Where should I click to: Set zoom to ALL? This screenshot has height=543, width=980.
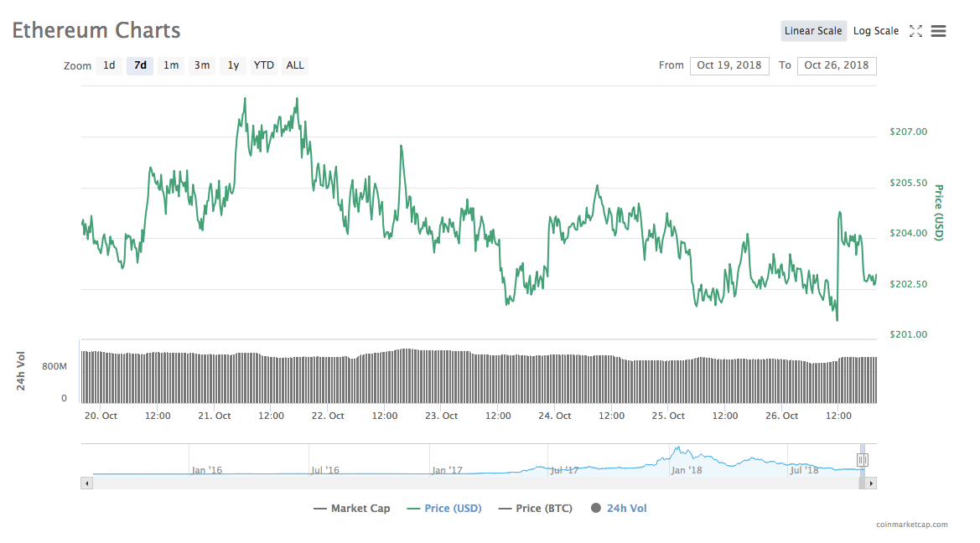[x=295, y=65]
